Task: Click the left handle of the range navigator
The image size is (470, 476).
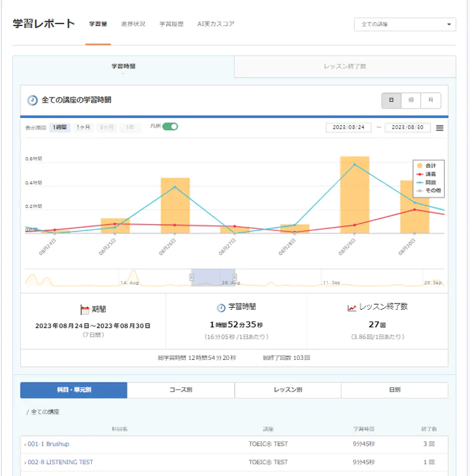Action: 191,277
